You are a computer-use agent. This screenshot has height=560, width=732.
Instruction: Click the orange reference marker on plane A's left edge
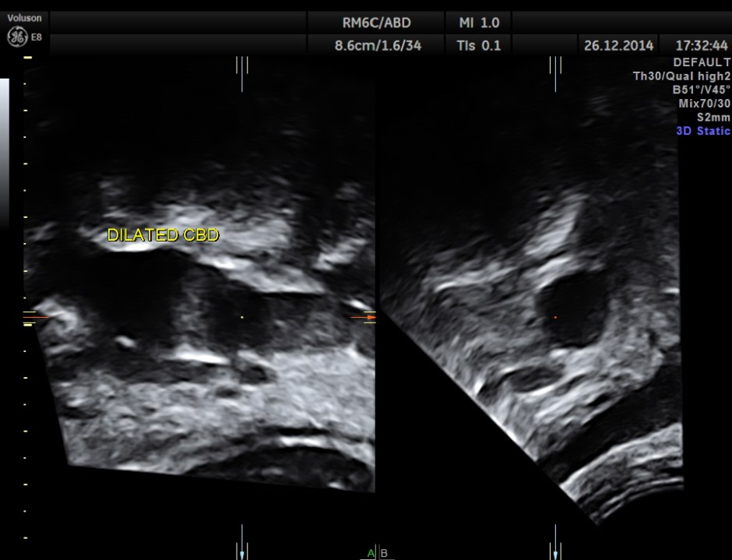36,318
